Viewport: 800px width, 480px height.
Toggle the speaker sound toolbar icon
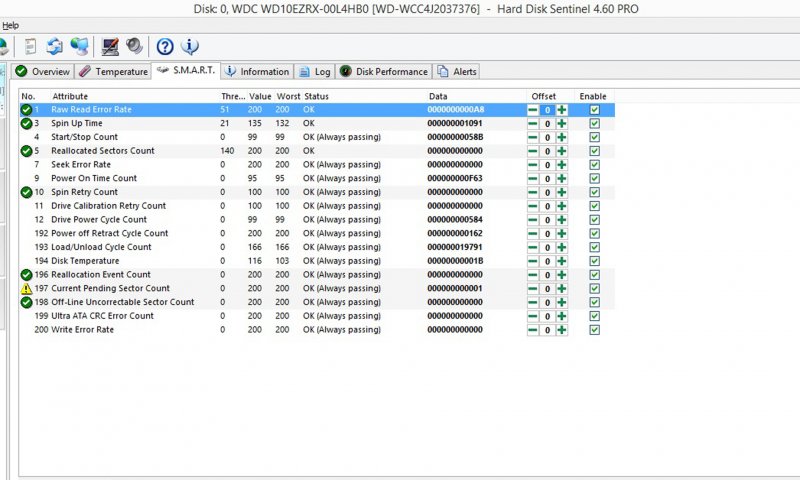coord(135,46)
